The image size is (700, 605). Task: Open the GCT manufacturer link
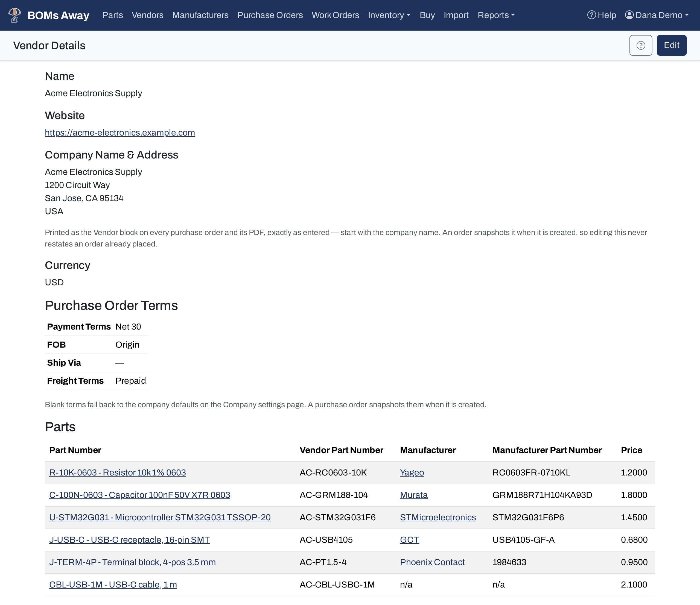pos(409,539)
